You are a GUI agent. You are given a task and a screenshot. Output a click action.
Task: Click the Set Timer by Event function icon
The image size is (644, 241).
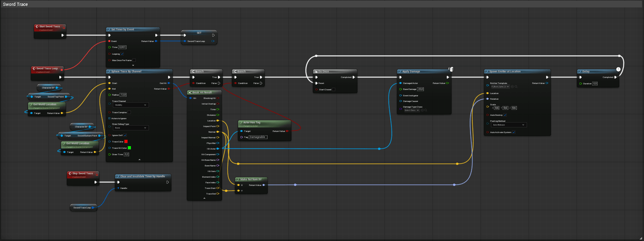coord(109,29)
